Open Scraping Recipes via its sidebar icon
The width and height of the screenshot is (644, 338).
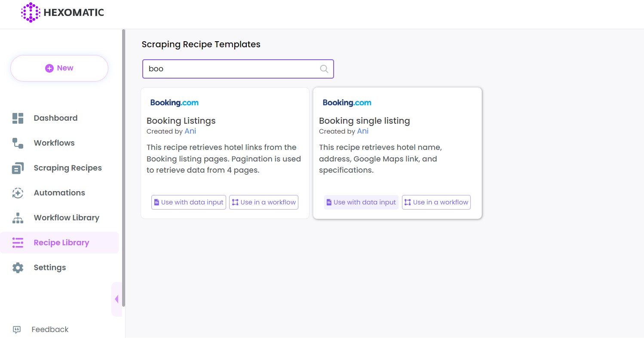pos(18,167)
